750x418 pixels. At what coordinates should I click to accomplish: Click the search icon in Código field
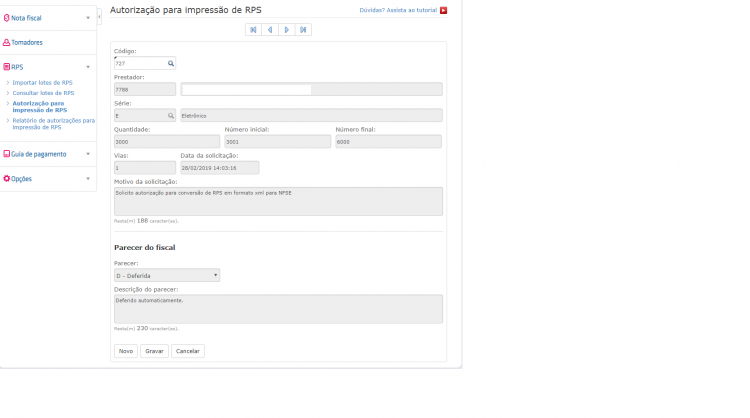click(x=171, y=63)
